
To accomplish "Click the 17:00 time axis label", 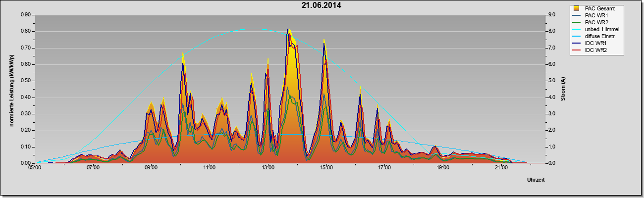I will (x=384, y=168).
